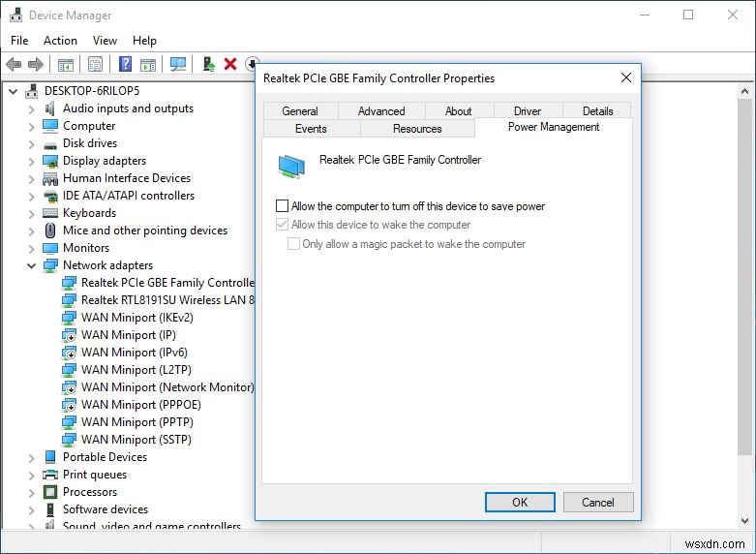Click the Portable Devices icon

tap(50, 456)
